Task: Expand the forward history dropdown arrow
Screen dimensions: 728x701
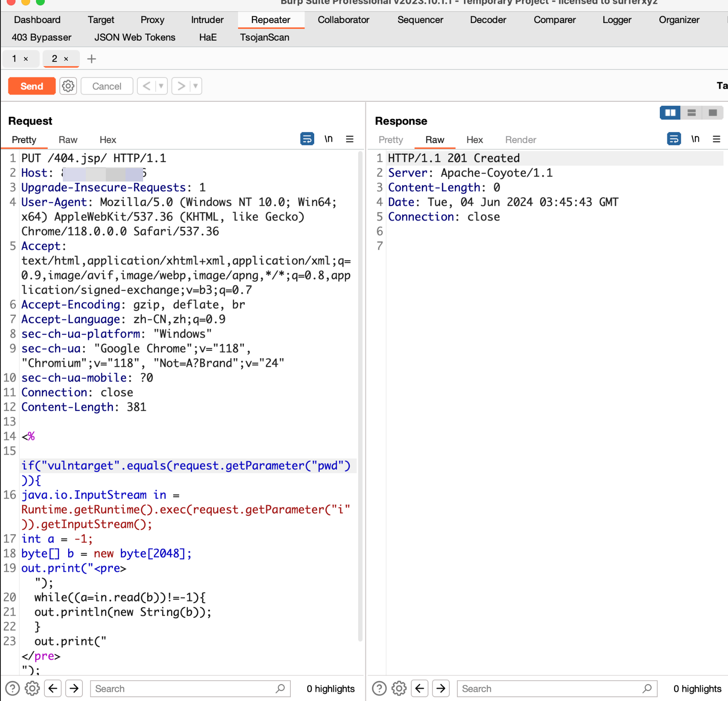Action: [x=195, y=86]
